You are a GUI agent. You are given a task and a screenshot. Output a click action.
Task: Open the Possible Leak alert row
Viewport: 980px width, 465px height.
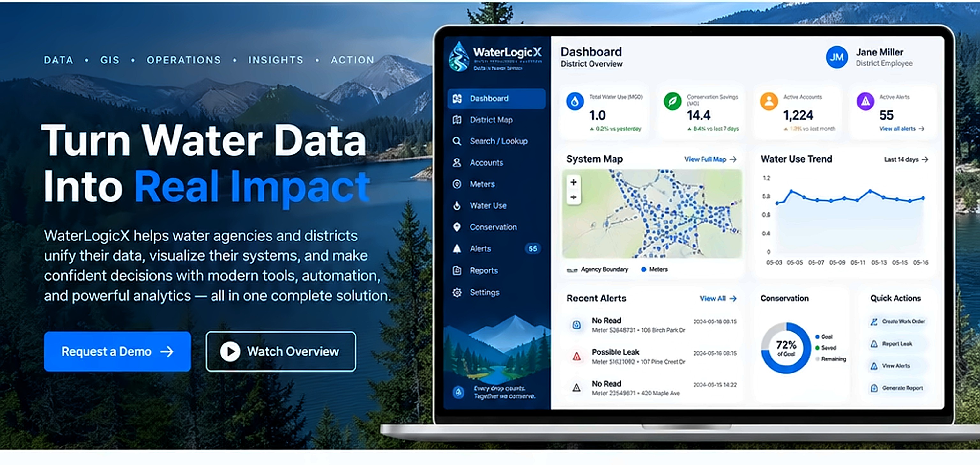pos(652,357)
